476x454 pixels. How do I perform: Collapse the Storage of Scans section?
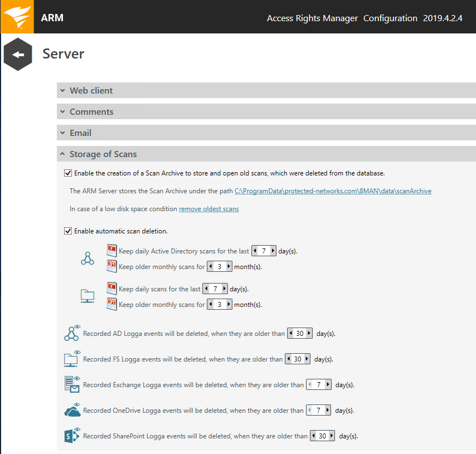tap(266, 154)
